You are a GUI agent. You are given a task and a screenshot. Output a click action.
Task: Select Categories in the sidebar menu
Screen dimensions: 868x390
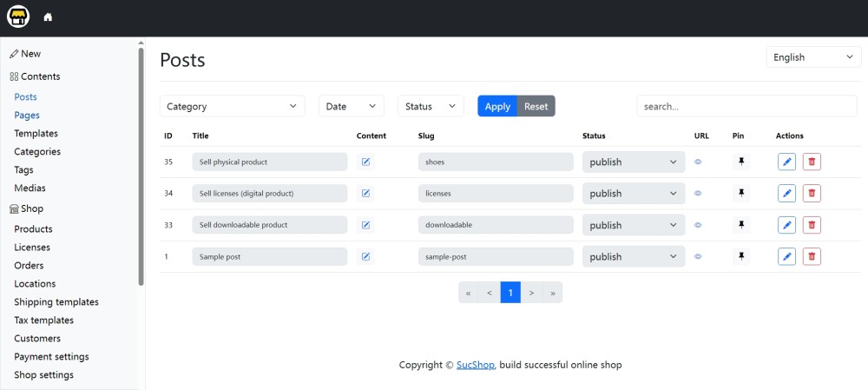point(37,152)
